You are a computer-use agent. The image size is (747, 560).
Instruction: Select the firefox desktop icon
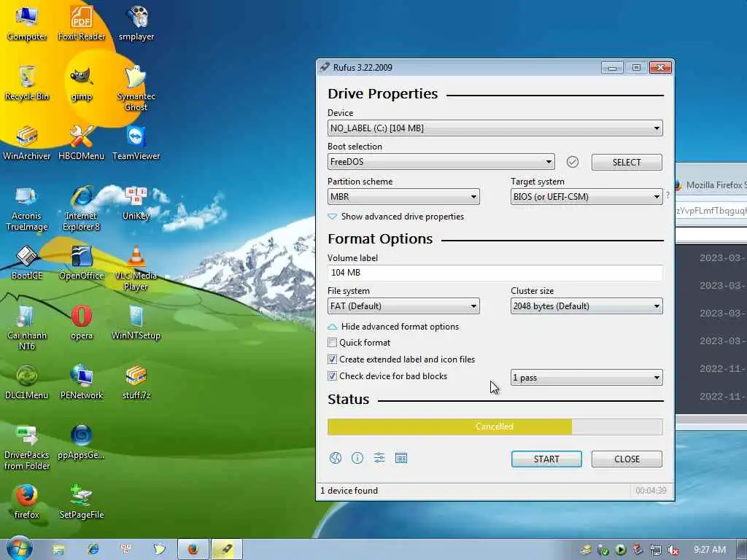[x=27, y=502]
